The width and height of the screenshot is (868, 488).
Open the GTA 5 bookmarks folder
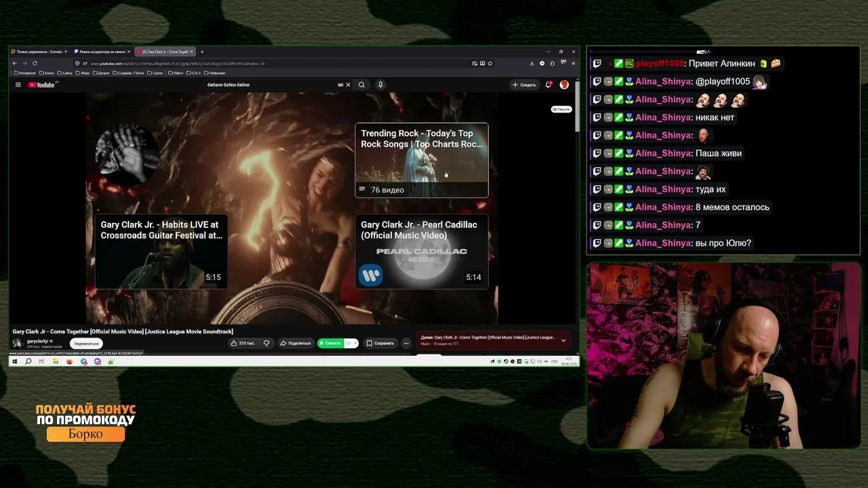click(193, 73)
